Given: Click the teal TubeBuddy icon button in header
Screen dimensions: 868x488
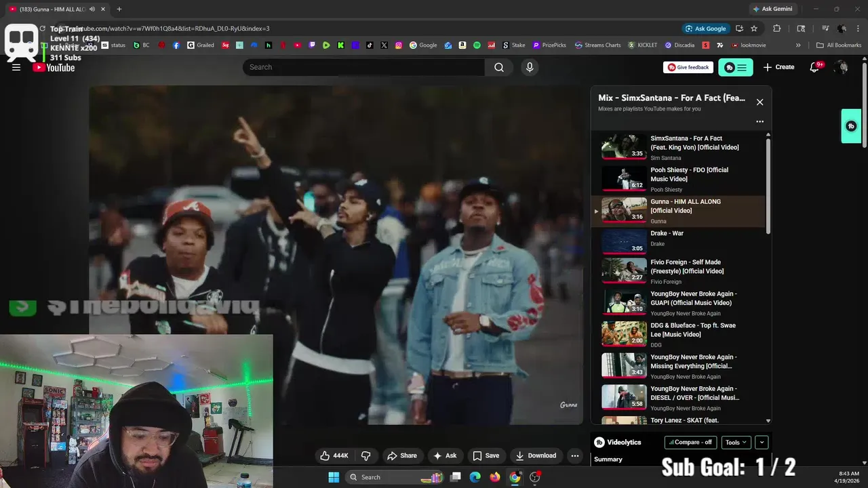Looking at the screenshot, I should coord(736,67).
